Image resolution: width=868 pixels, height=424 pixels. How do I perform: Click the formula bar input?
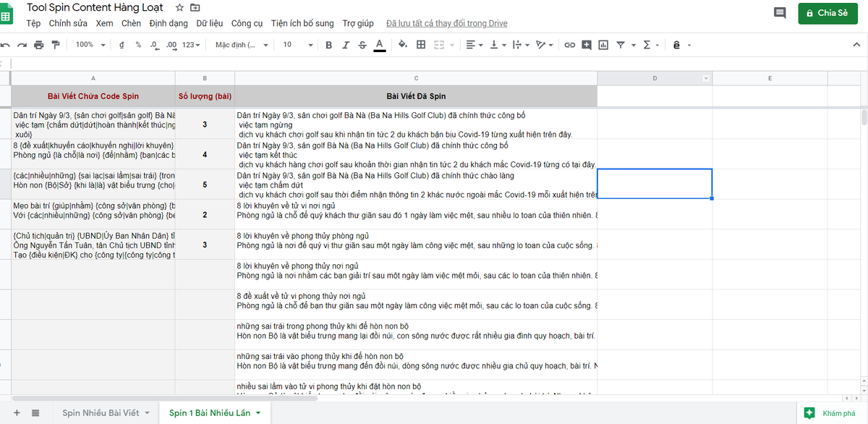tap(438, 64)
